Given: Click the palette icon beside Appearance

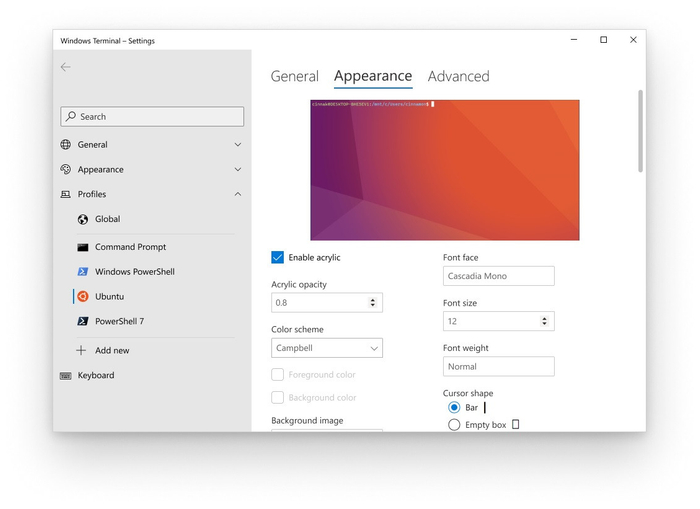Looking at the screenshot, I should (x=66, y=169).
